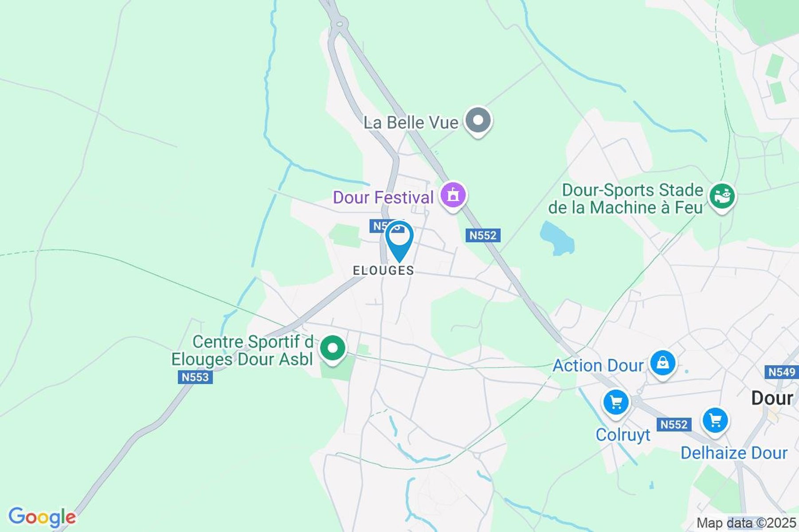The image size is (799, 532).
Task: Select the N552 badge near Dour Festival
Action: (483, 235)
